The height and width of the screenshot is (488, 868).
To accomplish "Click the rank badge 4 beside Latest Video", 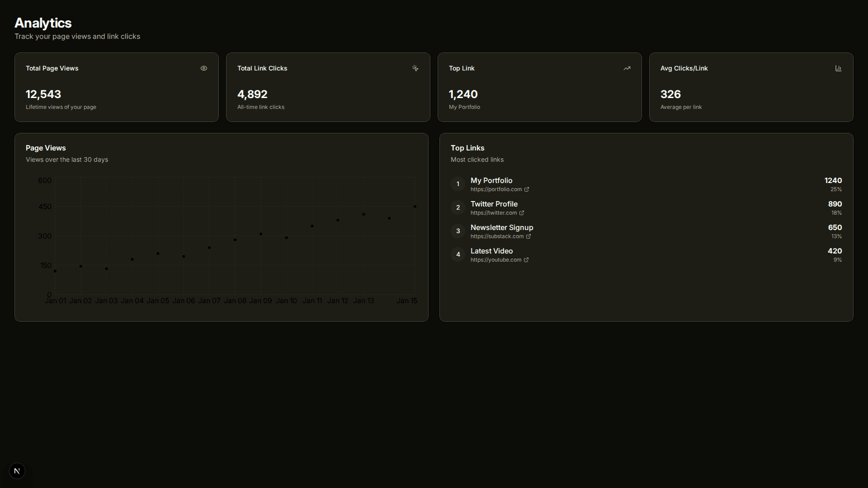I will point(458,254).
